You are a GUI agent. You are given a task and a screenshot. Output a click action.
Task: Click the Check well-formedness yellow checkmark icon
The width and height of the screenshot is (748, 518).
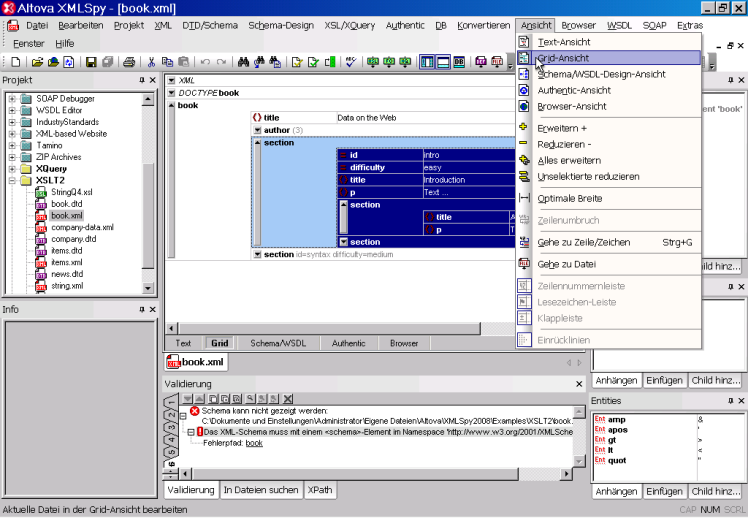[297, 62]
